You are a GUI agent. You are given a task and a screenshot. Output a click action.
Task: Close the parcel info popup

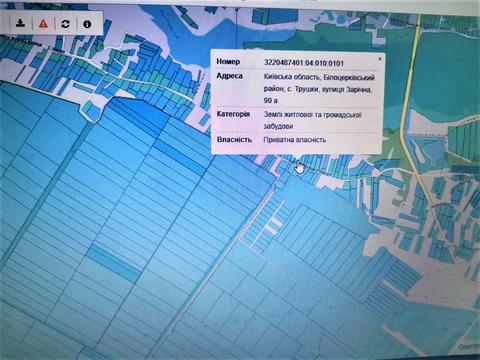(379, 59)
